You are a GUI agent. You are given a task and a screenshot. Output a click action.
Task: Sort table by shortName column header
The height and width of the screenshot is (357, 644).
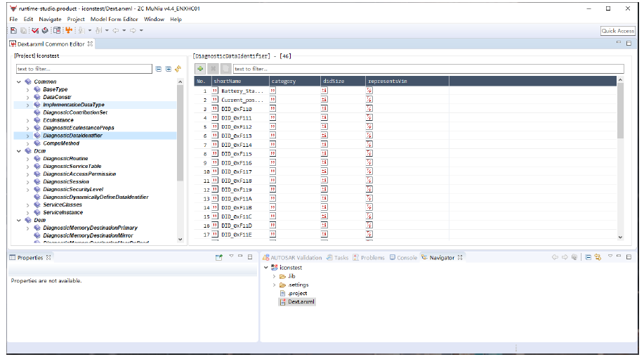240,82
